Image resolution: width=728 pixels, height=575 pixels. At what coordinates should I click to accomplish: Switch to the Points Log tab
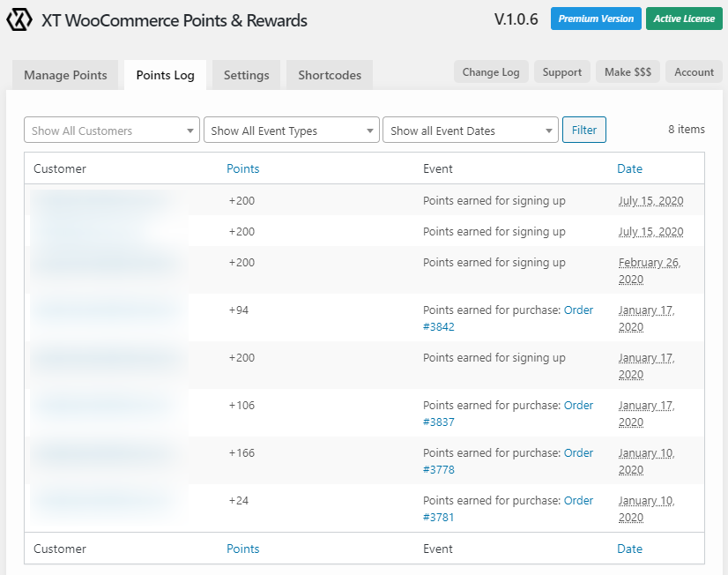coord(166,75)
